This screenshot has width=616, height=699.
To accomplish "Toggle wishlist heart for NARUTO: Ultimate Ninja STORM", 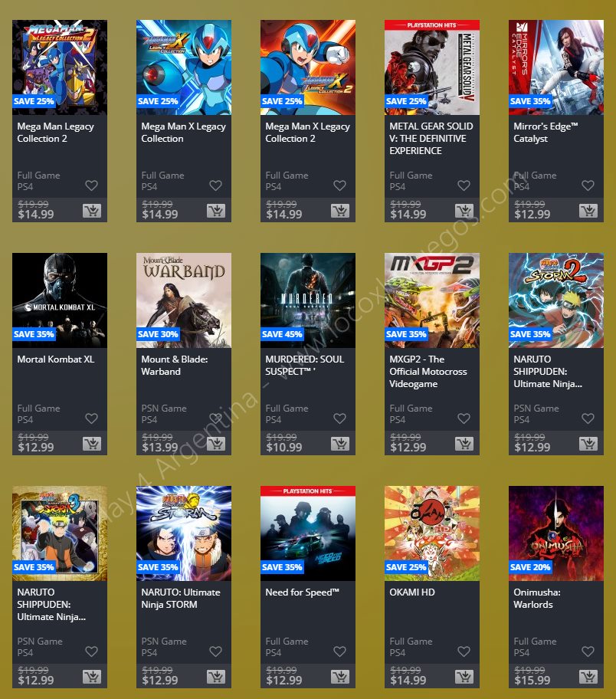I will (x=216, y=651).
